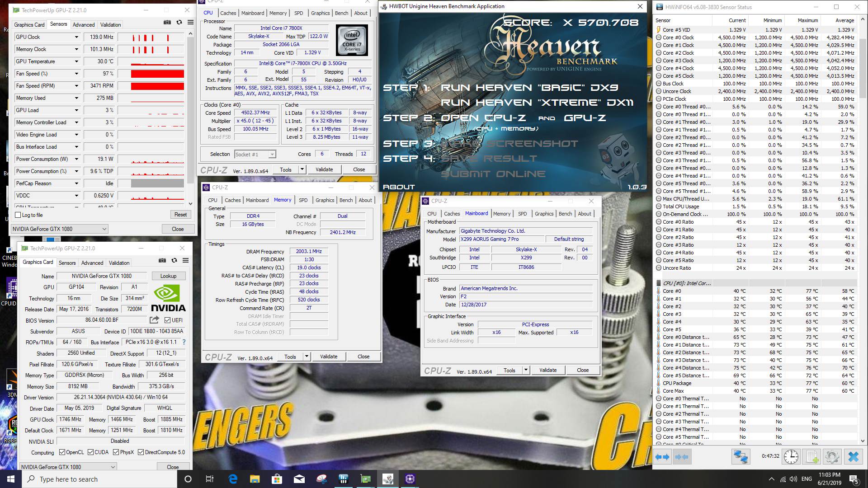This screenshot has height=488, width=868.
Task: Open Caches tab in top CPU-Z window
Action: pos(228,13)
